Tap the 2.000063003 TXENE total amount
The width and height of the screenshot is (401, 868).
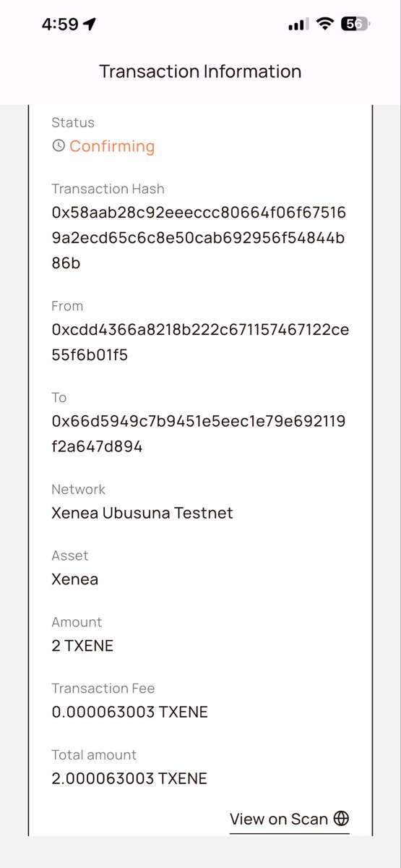[x=129, y=779]
